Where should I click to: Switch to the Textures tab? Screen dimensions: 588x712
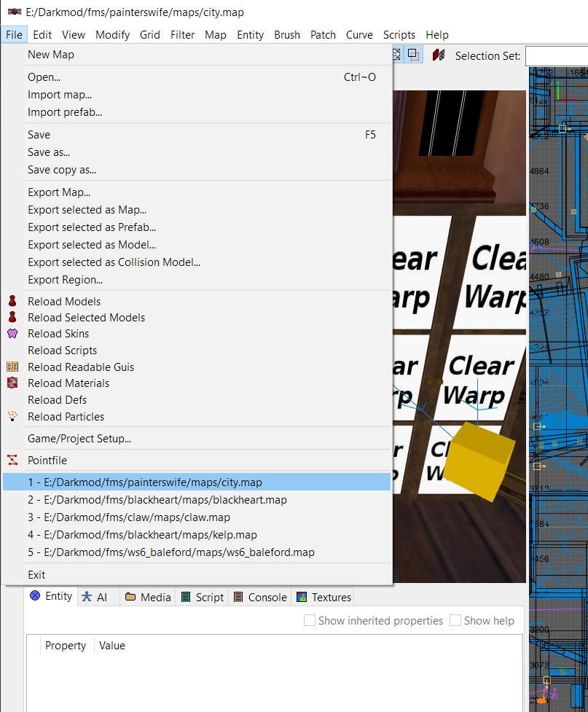tap(324, 597)
